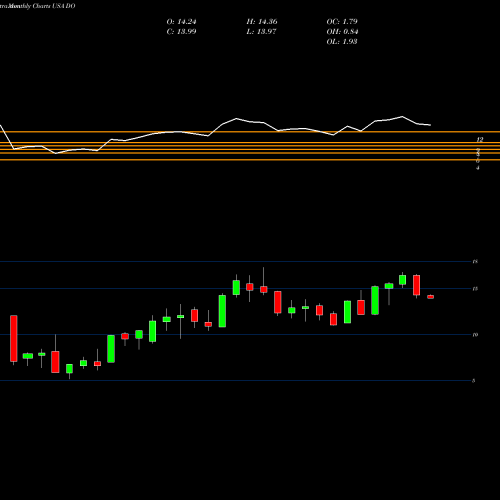Select the tall red first candlestick
This screenshot has width=500, height=500.
(14, 338)
